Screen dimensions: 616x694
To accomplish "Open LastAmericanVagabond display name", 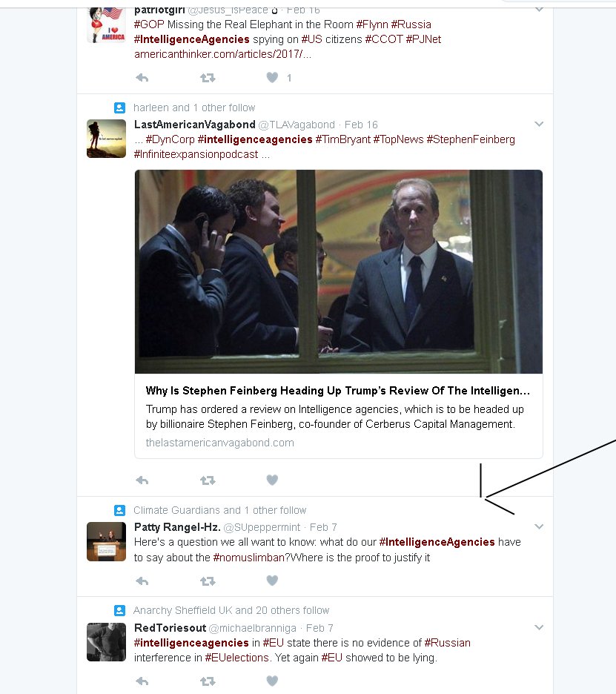I will click(195, 125).
